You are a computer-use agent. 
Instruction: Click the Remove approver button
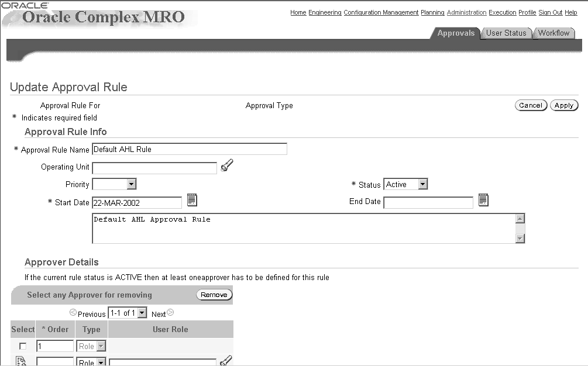coord(214,295)
